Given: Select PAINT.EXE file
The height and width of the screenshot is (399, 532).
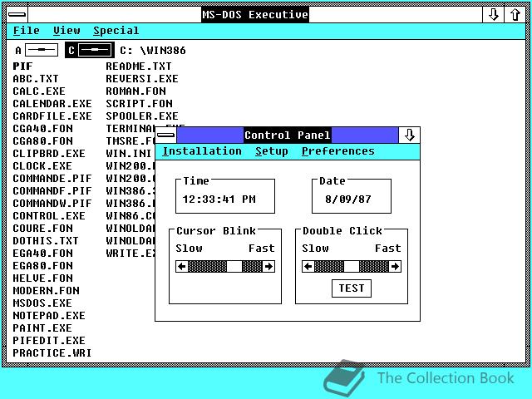Looking at the screenshot, I should 42,328.
